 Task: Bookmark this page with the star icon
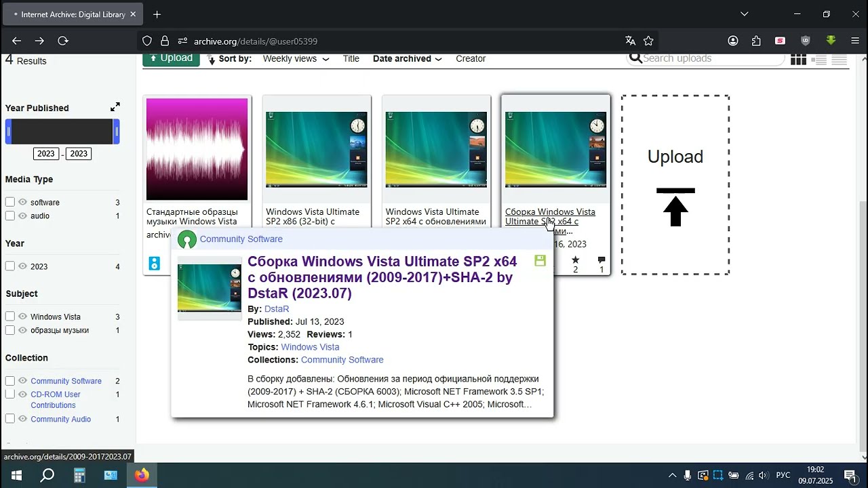(648, 41)
